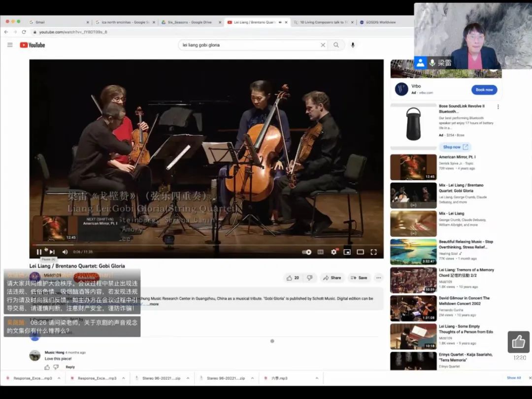Expand the video description with more
Screen dimensions: 532x399
(154, 304)
